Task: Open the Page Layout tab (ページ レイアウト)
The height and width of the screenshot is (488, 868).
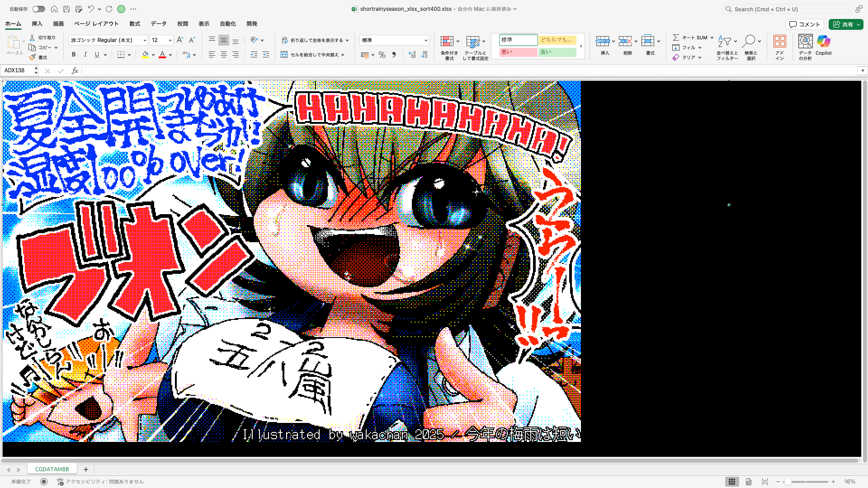Action: click(96, 24)
